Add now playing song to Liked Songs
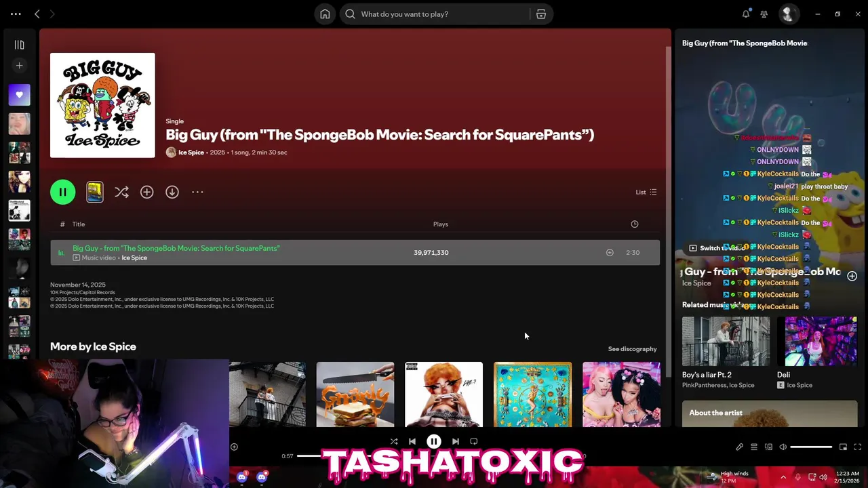868x488 pixels. pyautogui.click(x=852, y=276)
